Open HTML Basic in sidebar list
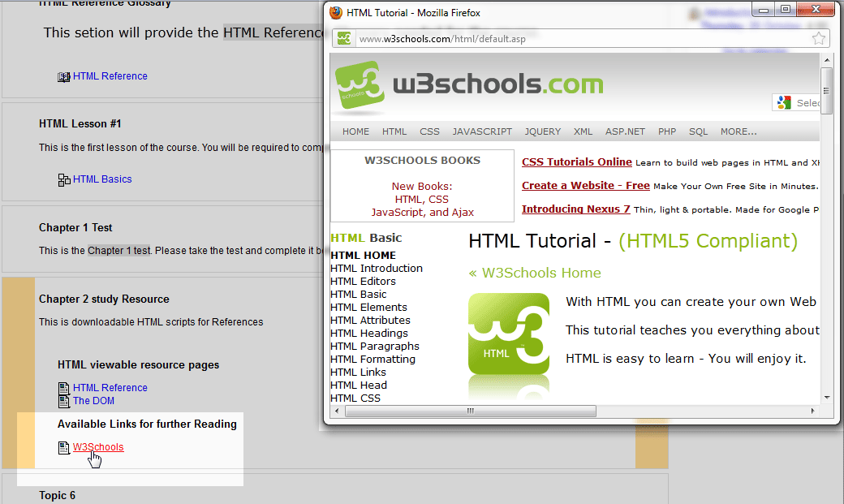 (358, 294)
